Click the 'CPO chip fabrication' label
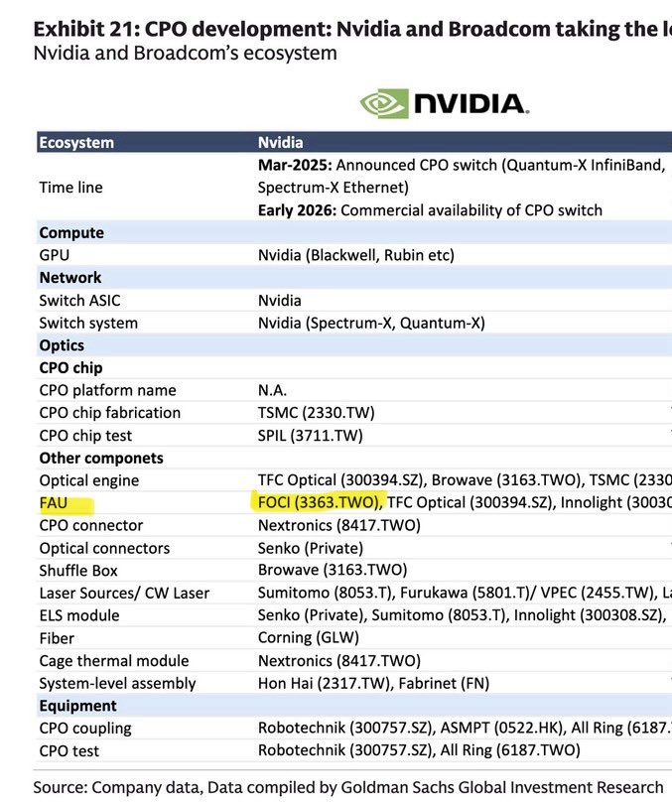Screen dimensions: 672x803 pos(109,413)
